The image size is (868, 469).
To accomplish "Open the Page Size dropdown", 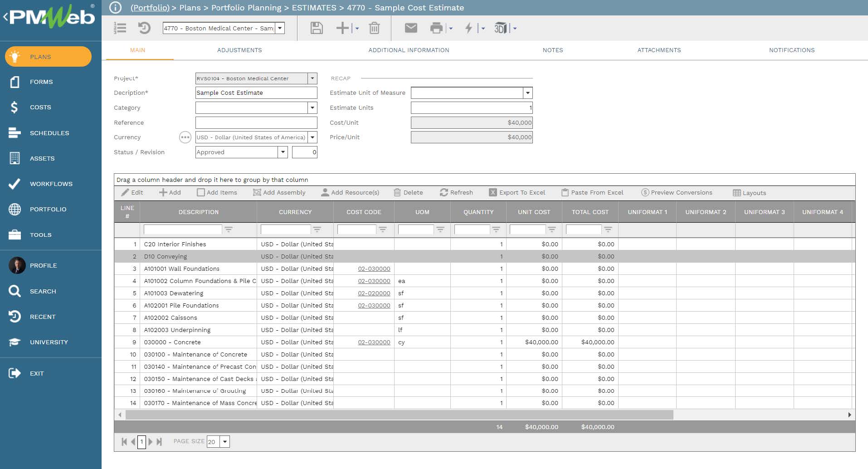I will pyautogui.click(x=225, y=441).
